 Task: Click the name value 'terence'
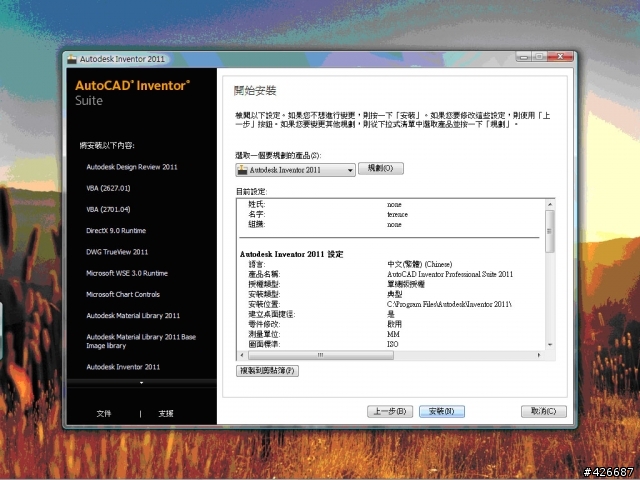click(397, 214)
